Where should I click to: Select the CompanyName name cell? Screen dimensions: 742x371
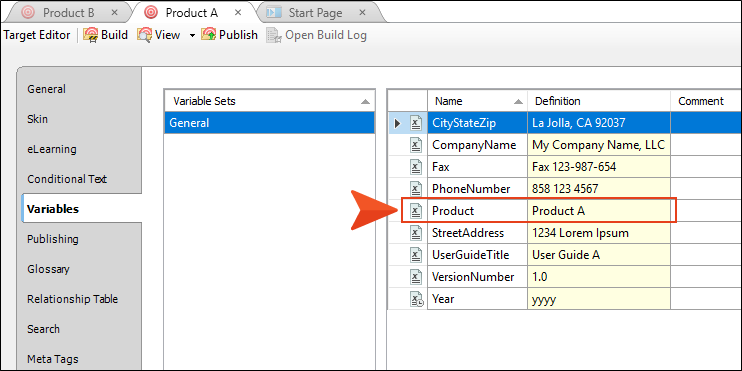click(477, 145)
